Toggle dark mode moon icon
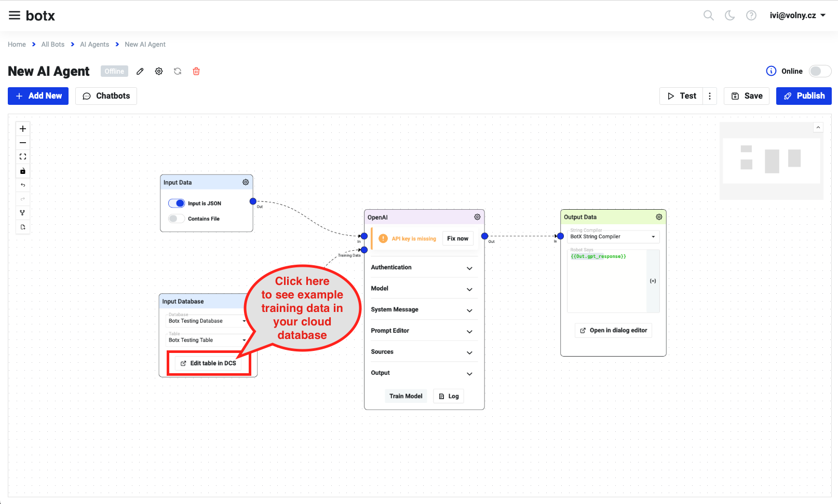Viewport: 838px width, 504px height. point(729,16)
